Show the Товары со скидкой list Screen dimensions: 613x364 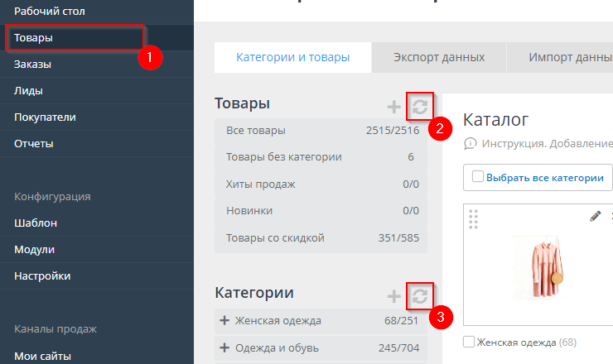click(x=275, y=238)
